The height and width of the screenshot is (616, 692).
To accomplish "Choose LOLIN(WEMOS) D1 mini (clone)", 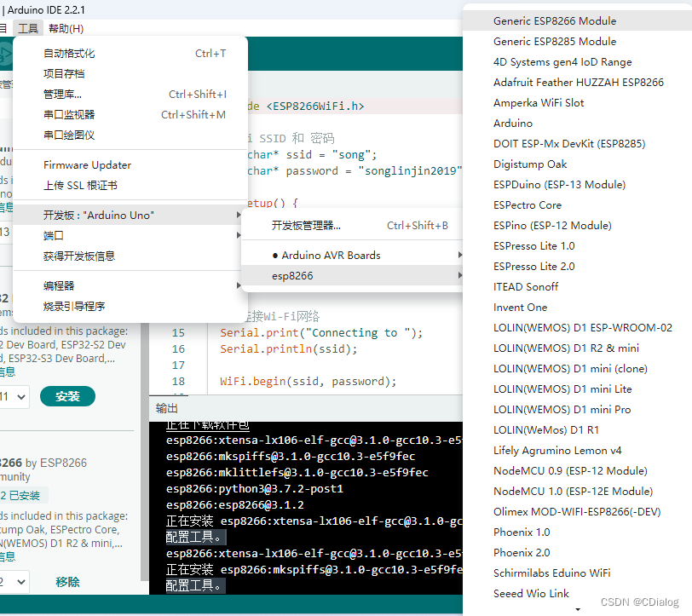I will tap(577, 368).
